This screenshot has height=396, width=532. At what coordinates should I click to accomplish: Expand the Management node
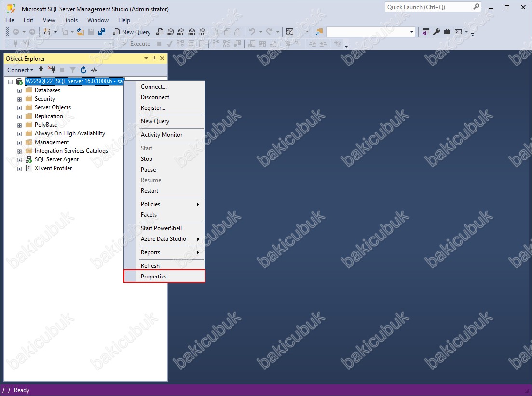coord(19,143)
